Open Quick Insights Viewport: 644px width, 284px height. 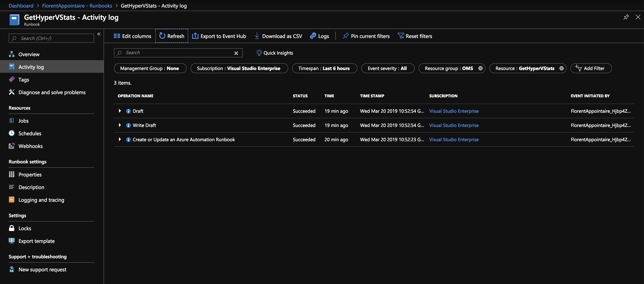(x=275, y=53)
